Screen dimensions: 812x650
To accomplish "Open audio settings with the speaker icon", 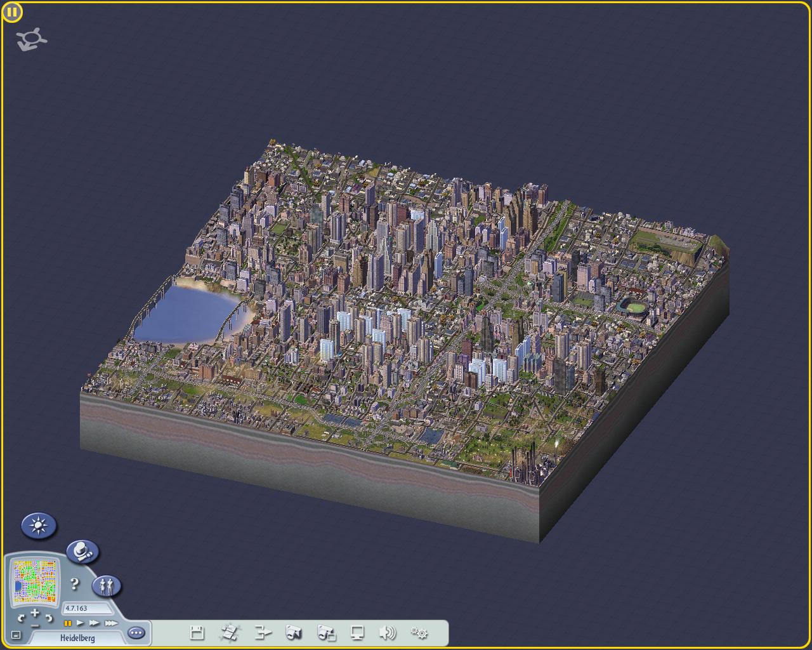I will pos(388,632).
